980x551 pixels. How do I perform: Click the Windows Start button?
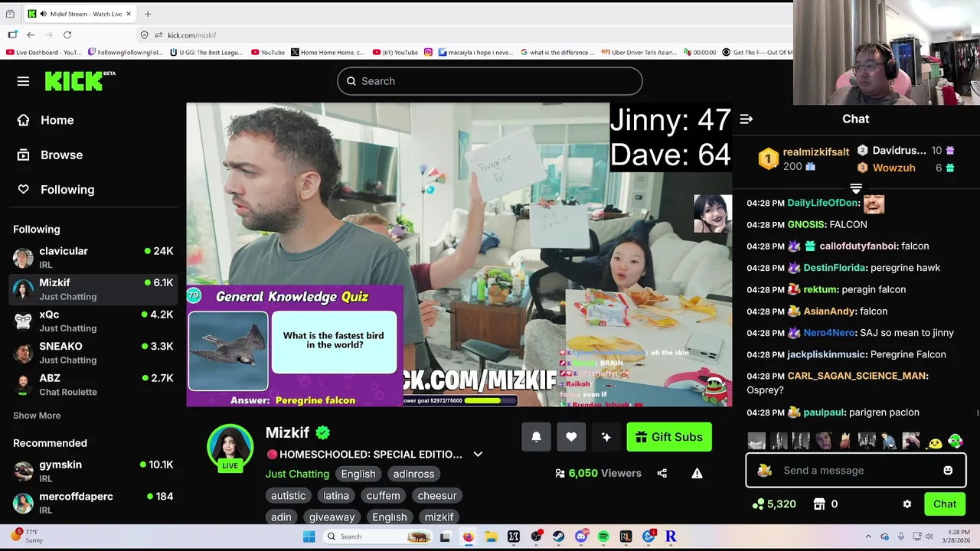click(309, 536)
